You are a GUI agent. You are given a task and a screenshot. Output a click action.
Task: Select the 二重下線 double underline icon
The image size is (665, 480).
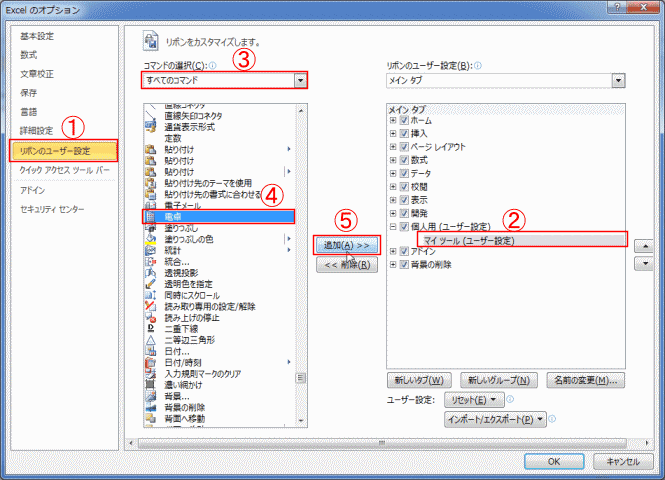(x=151, y=329)
